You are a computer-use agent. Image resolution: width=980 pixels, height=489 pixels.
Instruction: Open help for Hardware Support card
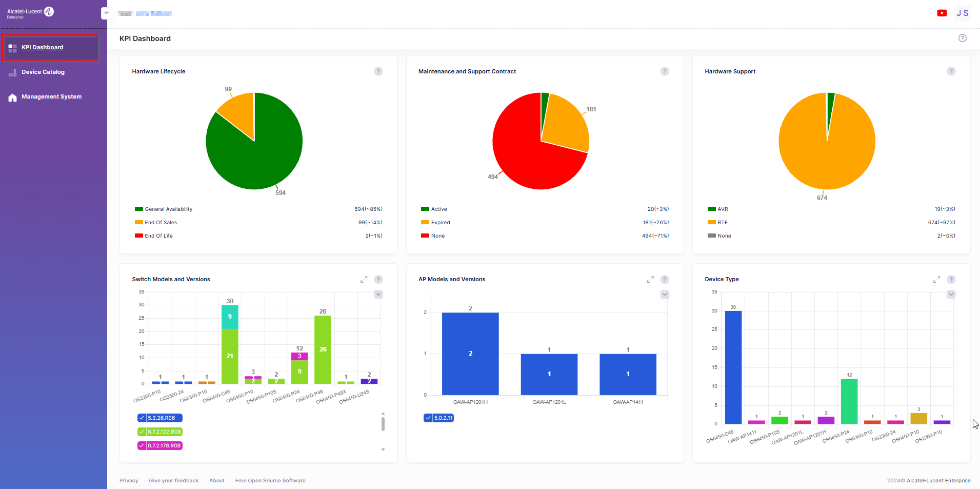click(951, 71)
